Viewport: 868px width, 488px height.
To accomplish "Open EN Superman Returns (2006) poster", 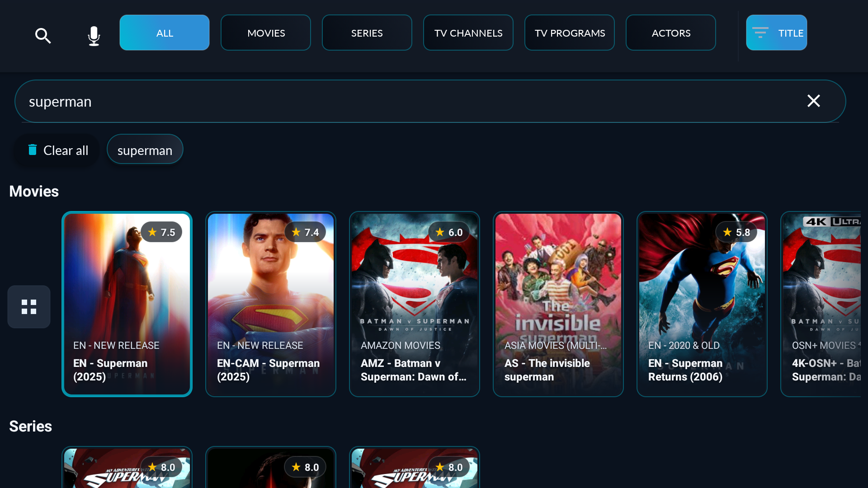I will 702,304.
